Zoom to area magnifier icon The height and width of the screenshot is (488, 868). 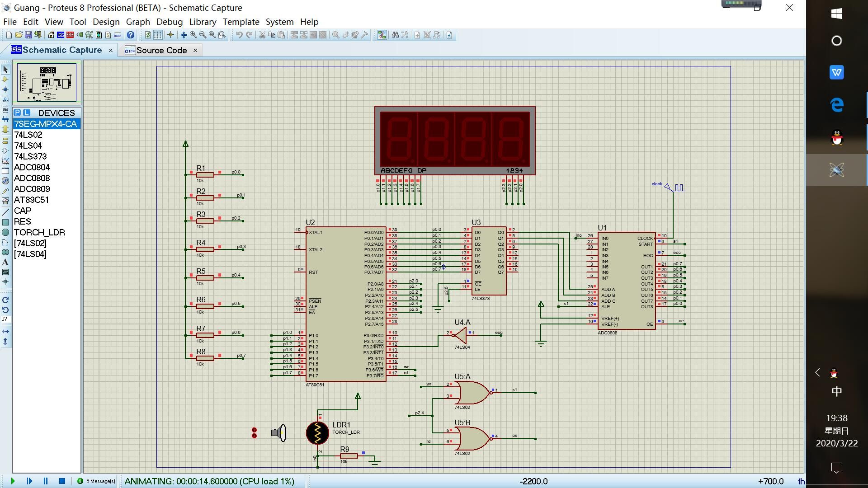(222, 35)
